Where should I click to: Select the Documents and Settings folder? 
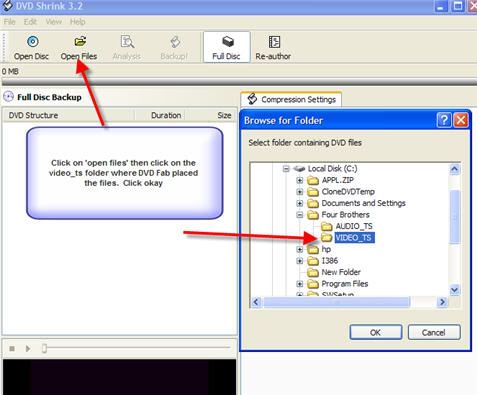[363, 203]
